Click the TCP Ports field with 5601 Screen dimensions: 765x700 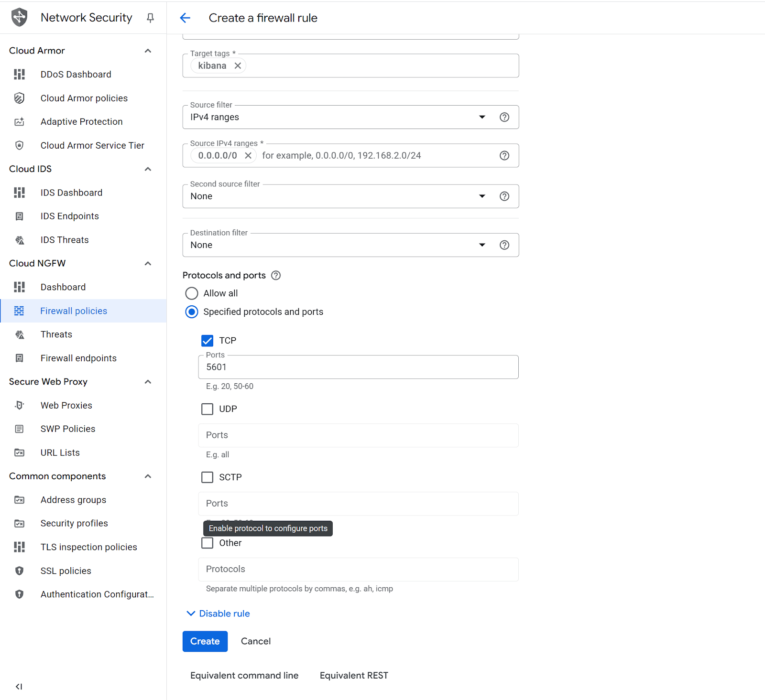coord(358,367)
